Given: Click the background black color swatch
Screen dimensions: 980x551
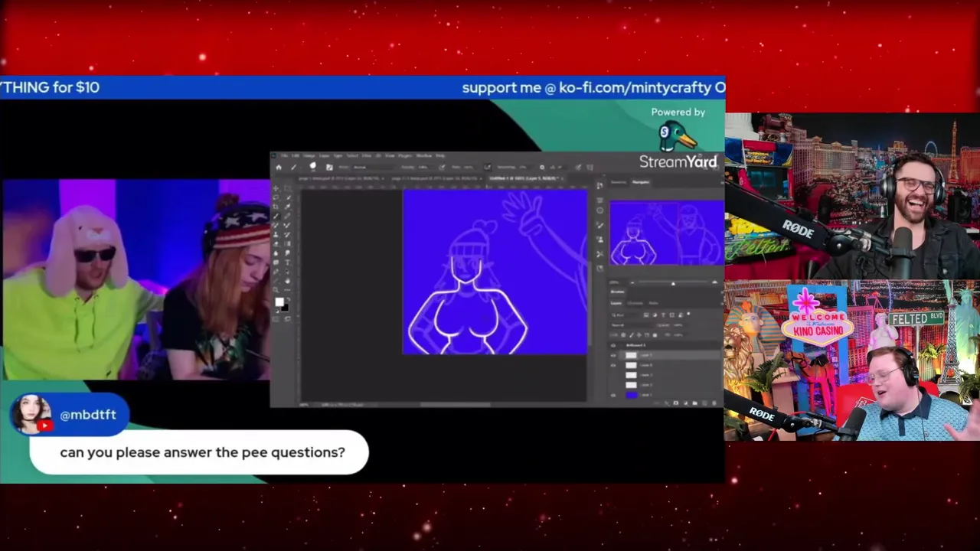Looking at the screenshot, I should [285, 308].
